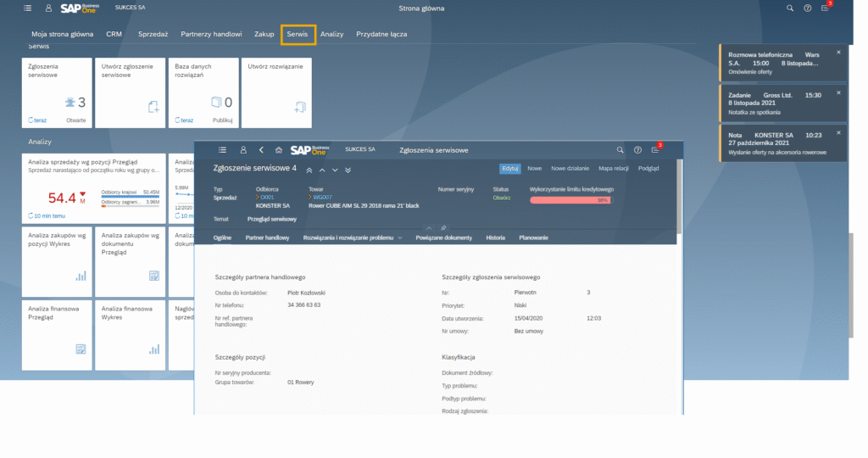Open help icon in service call window
Screen dimensions: 868x458
pos(637,150)
